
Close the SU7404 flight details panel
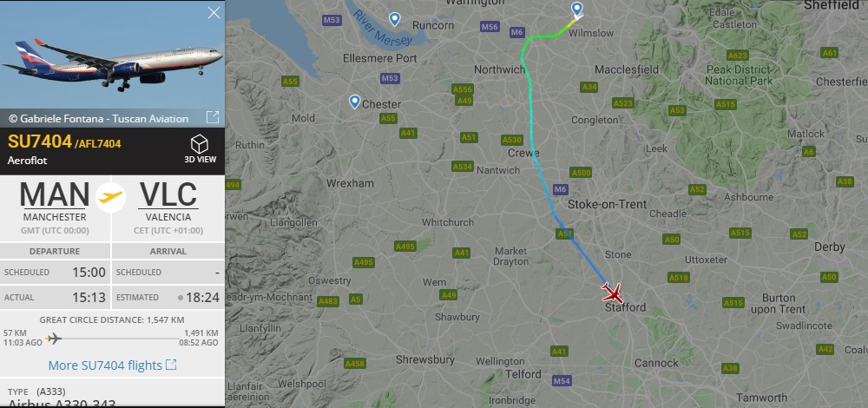(214, 13)
